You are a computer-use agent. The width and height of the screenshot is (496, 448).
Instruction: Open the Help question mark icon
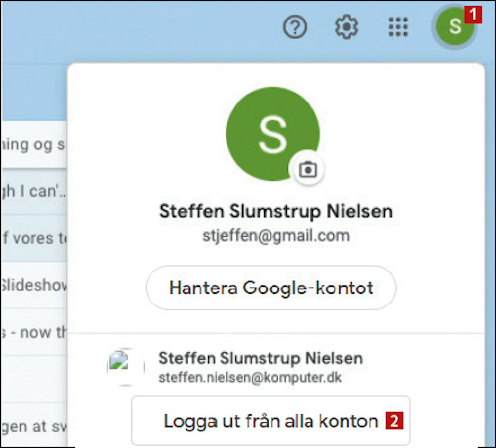tap(295, 27)
